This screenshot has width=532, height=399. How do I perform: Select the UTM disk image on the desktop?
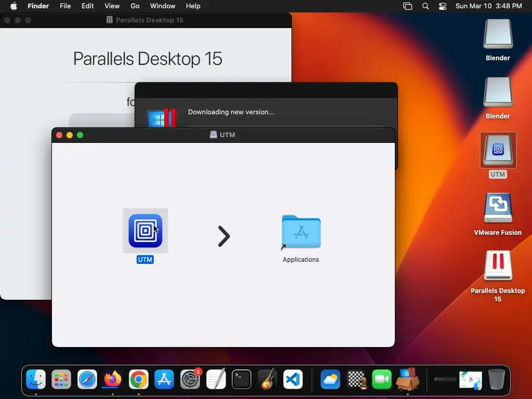click(x=498, y=150)
